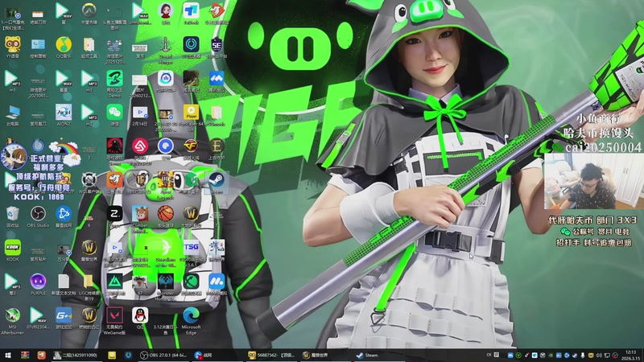Open the Razer Z black icon
Viewport: 644px width, 362px height.
[x=114, y=216]
